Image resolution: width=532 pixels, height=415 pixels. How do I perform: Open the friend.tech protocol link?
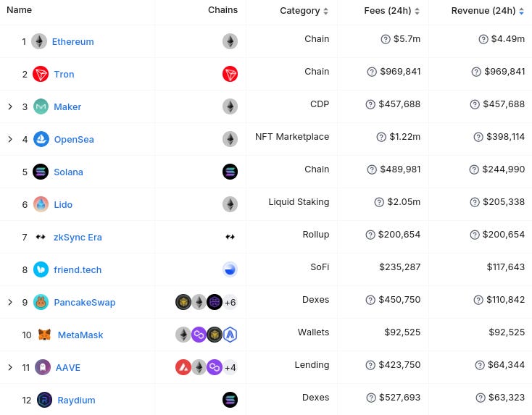pos(78,269)
